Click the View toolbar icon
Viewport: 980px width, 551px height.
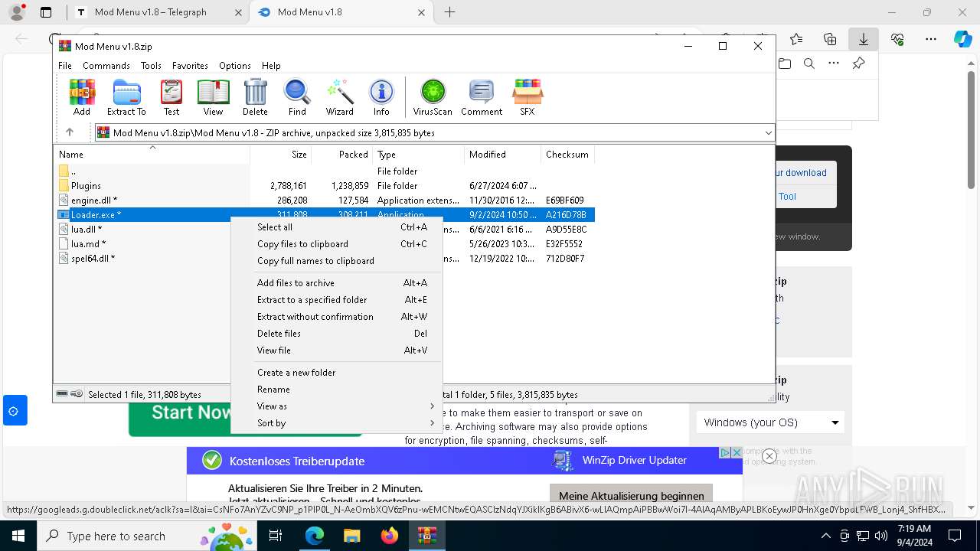213,97
